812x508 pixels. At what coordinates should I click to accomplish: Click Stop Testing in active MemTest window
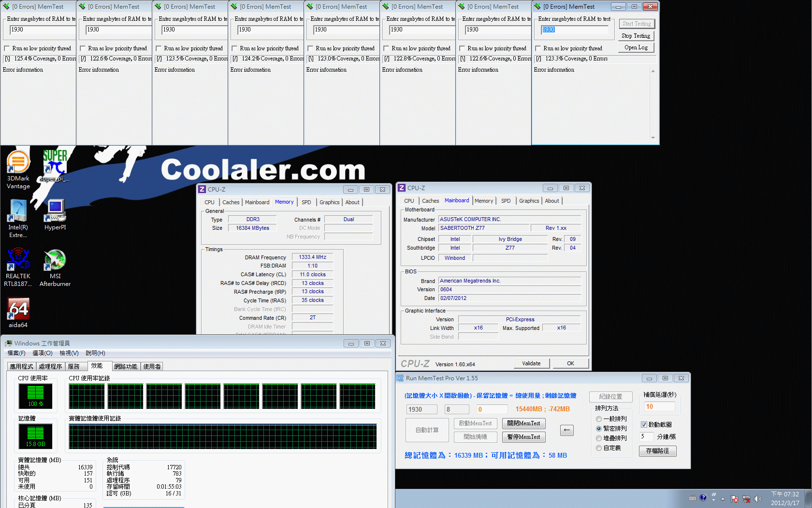click(x=636, y=36)
